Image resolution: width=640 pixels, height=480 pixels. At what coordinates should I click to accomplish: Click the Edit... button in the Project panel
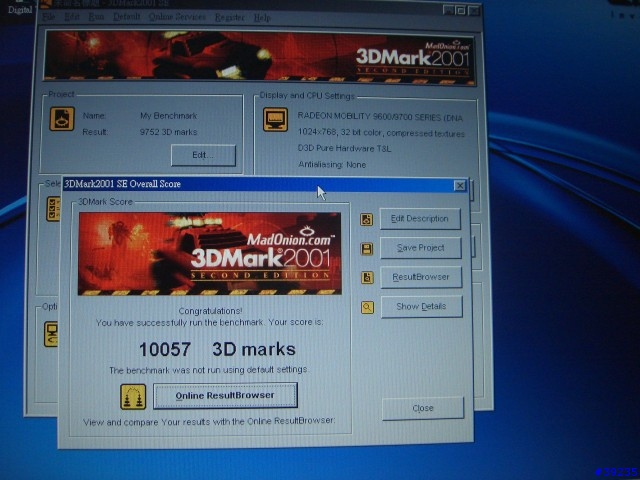click(x=203, y=155)
